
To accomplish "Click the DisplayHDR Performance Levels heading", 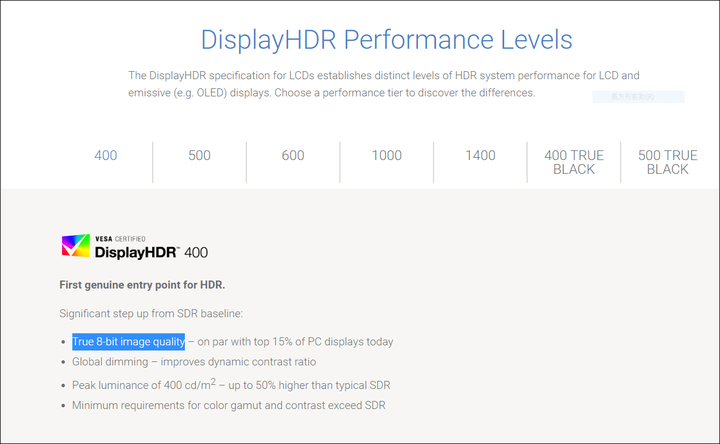I will pyautogui.click(x=387, y=39).
